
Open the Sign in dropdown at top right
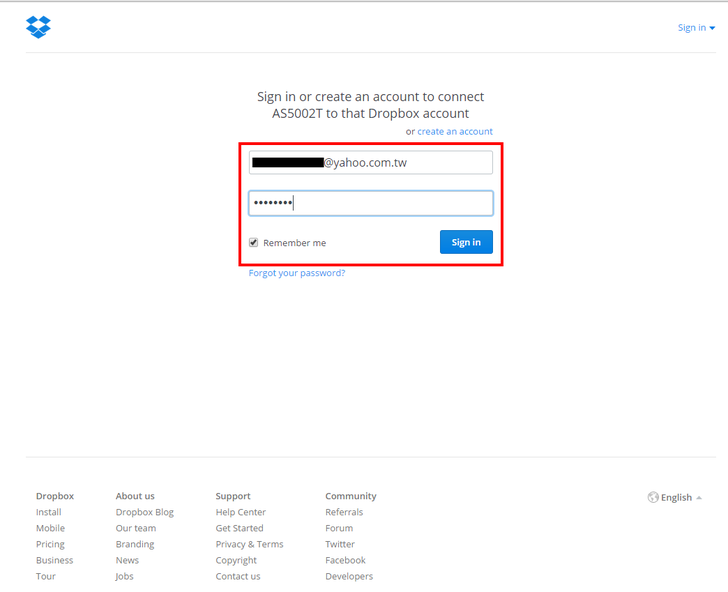pos(696,28)
